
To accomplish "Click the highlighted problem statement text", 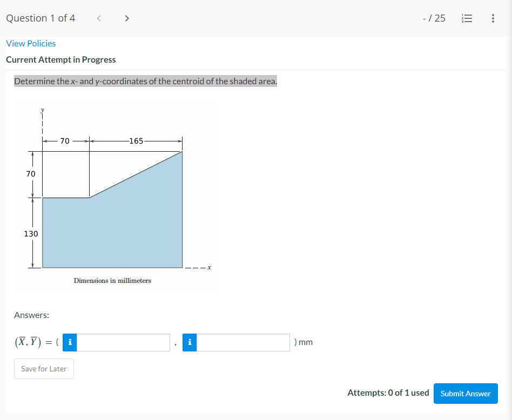I will [145, 81].
